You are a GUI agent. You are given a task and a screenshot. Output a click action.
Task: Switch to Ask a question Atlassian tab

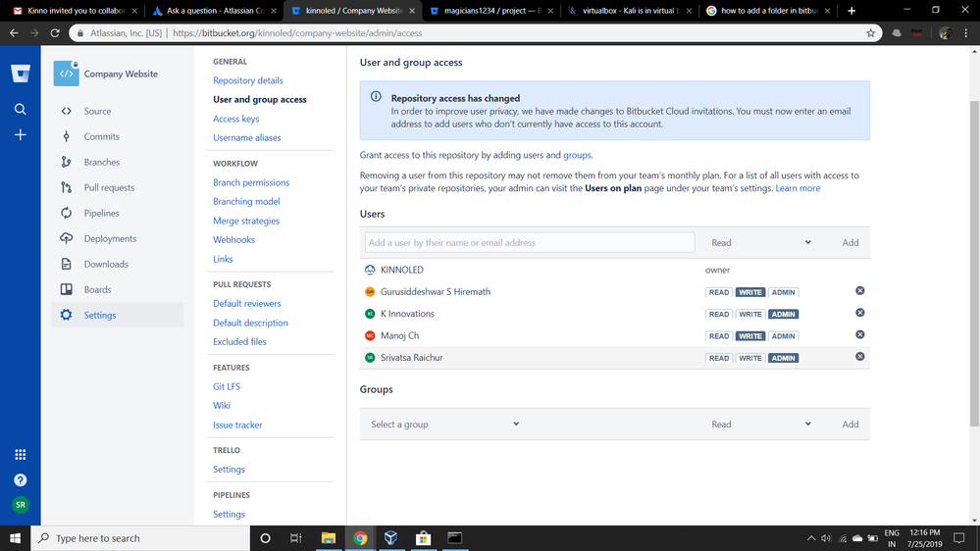pos(215,11)
